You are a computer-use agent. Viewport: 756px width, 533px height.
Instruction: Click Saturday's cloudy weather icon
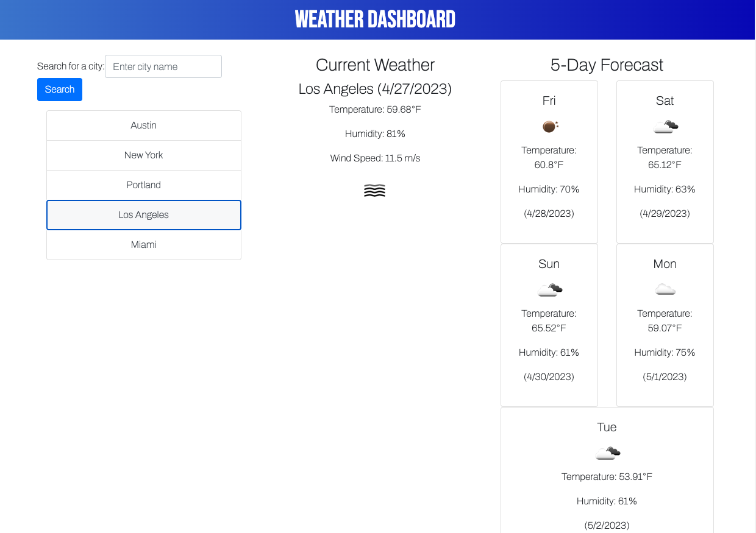coord(665,126)
